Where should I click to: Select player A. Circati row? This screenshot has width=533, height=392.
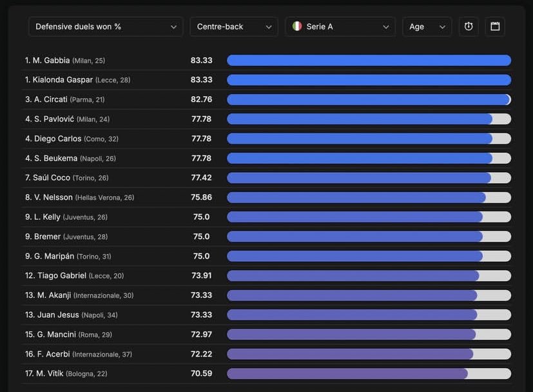coord(266,100)
